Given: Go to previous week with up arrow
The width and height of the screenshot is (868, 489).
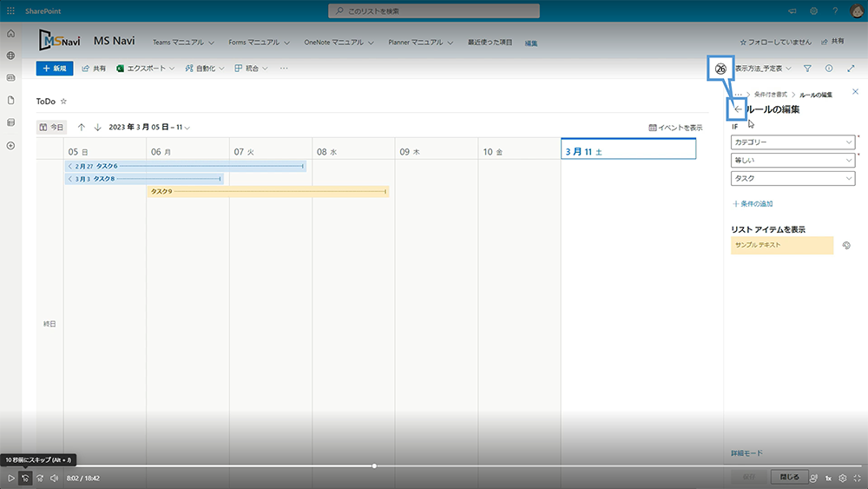Looking at the screenshot, I should point(82,128).
